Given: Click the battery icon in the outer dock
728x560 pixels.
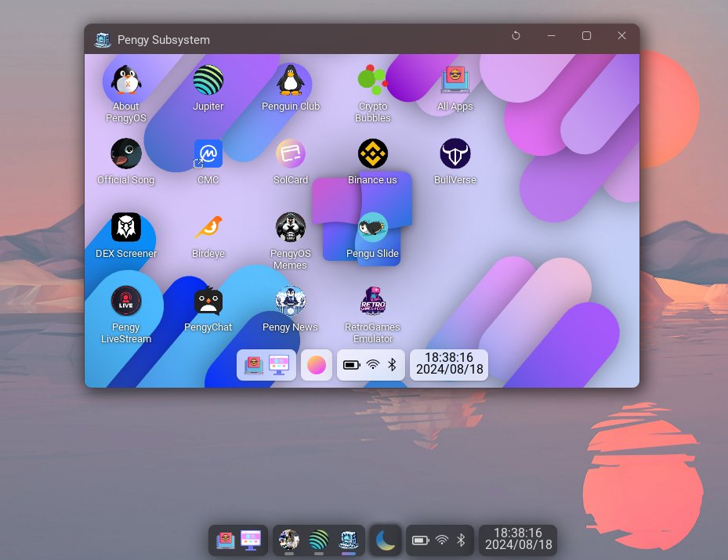Looking at the screenshot, I should (x=421, y=540).
